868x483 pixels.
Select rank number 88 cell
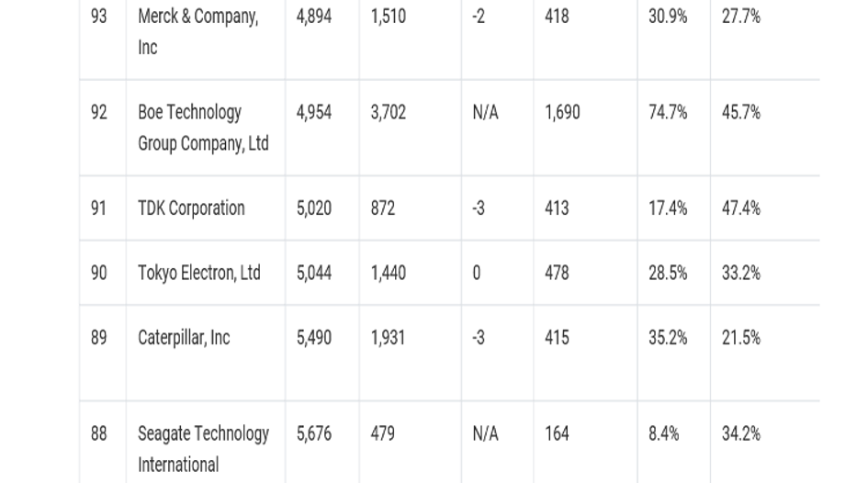pos(98,433)
